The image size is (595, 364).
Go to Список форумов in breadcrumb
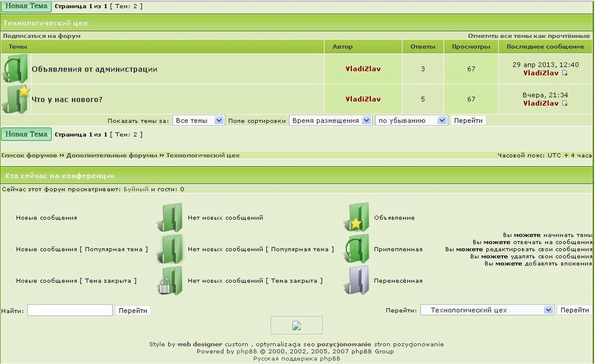click(x=29, y=155)
